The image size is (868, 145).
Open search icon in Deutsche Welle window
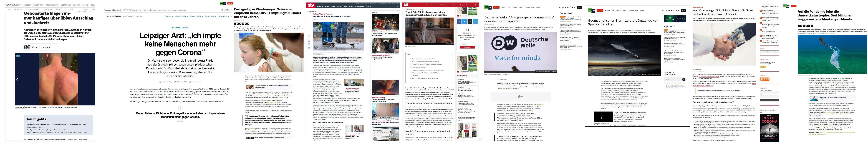559,7
